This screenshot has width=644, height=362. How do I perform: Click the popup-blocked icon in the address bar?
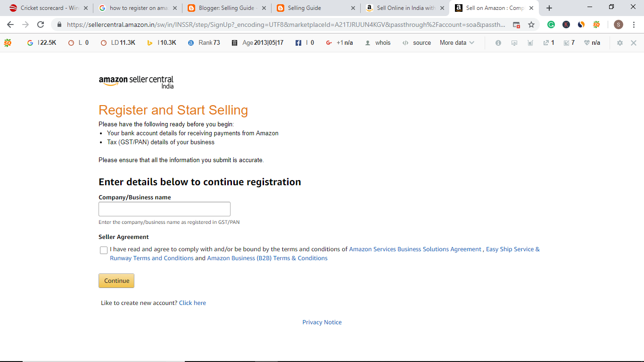click(x=517, y=25)
